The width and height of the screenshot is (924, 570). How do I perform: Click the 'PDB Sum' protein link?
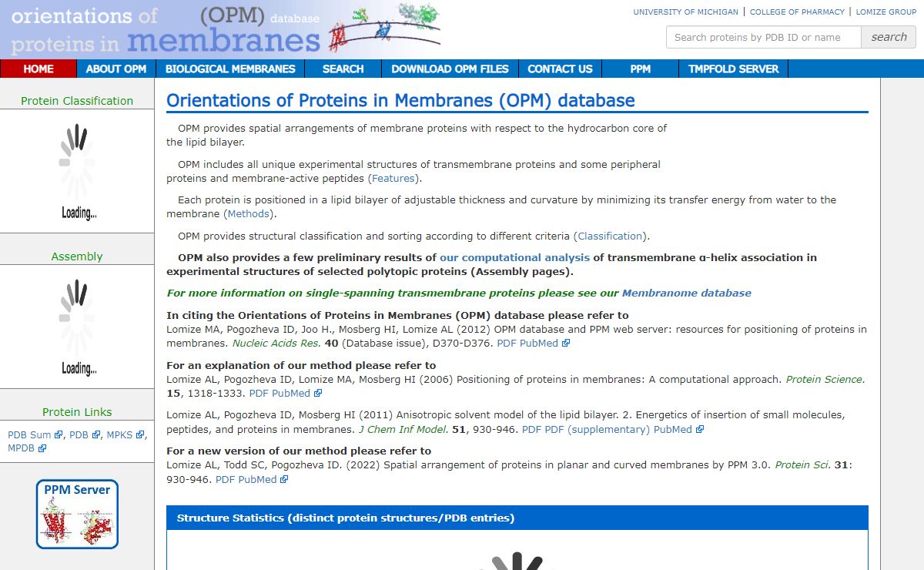pyautogui.click(x=29, y=435)
